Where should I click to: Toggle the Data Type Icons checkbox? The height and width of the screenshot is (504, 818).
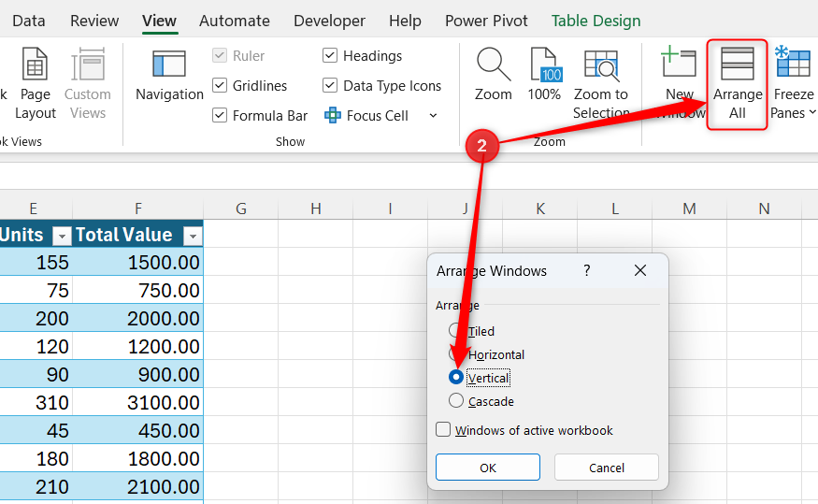(330, 84)
